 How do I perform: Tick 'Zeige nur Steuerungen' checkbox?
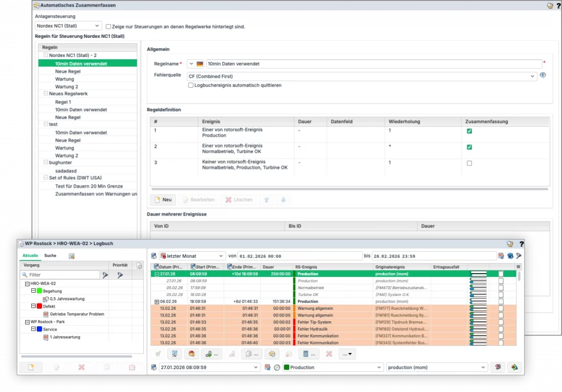[x=109, y=26]
